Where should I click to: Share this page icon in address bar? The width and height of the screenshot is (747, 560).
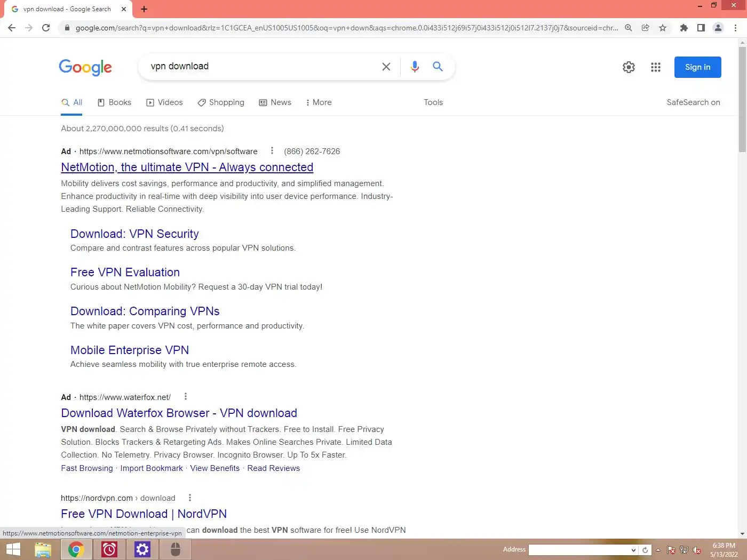(x=646, y=28)
